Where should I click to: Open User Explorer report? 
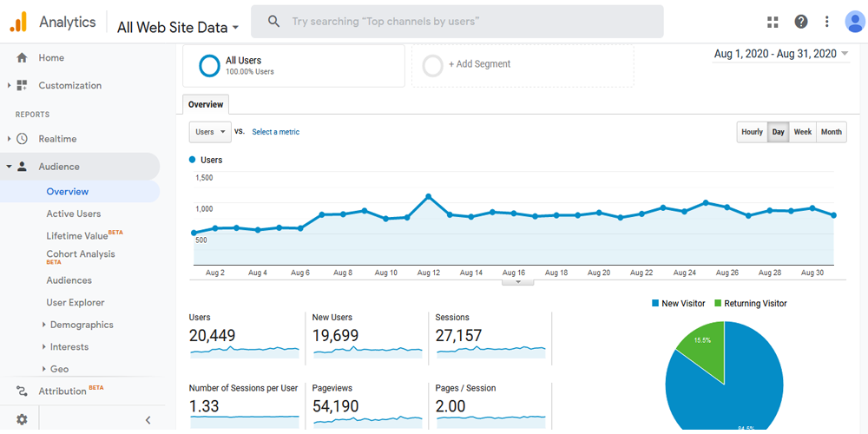(76, 302)
